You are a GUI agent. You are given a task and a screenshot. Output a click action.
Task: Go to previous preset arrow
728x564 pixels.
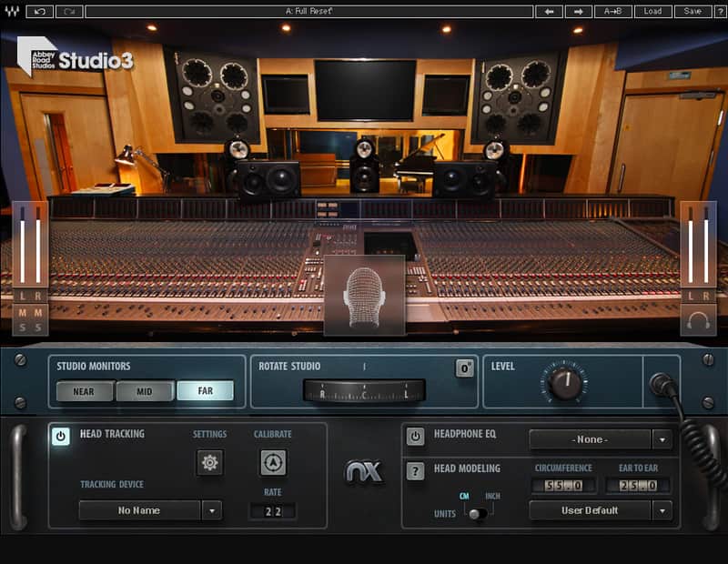coord(549,11)
